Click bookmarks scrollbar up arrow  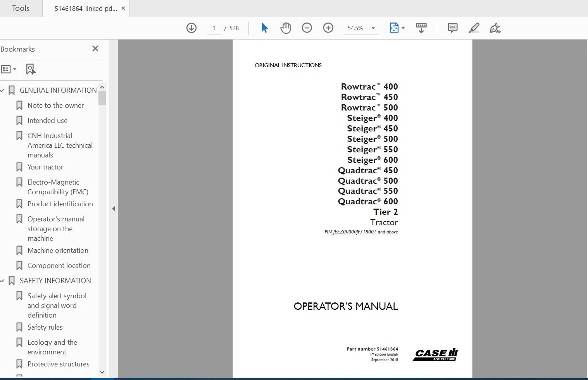(x=102, y=87)
